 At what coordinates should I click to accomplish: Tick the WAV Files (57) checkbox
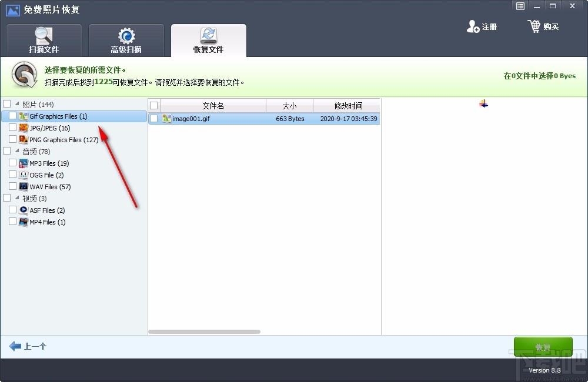(12, 186)
